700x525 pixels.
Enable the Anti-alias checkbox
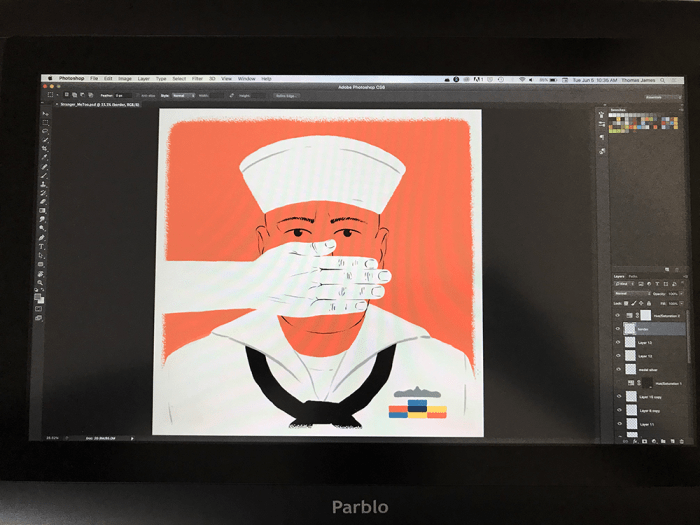(139, 95)
